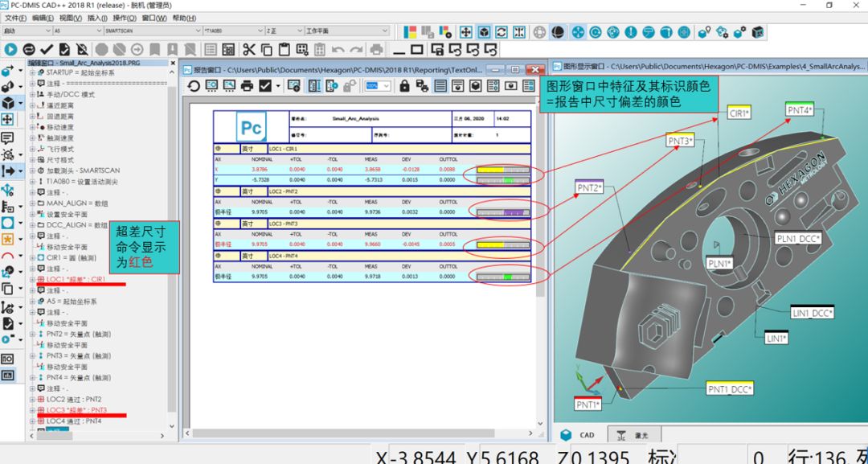Click the rotate arrows icon in top toolbar

(x=501, y=32)
